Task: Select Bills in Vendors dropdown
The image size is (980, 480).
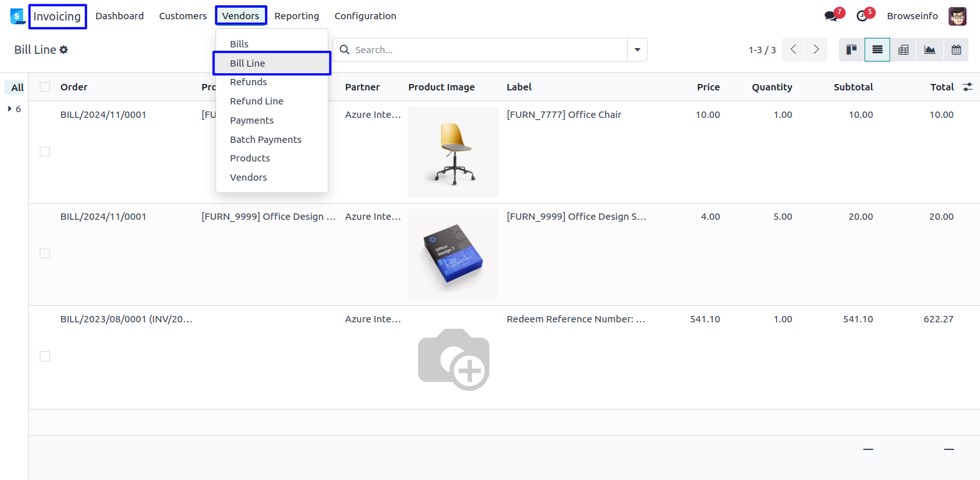Action: click(272, 44)
